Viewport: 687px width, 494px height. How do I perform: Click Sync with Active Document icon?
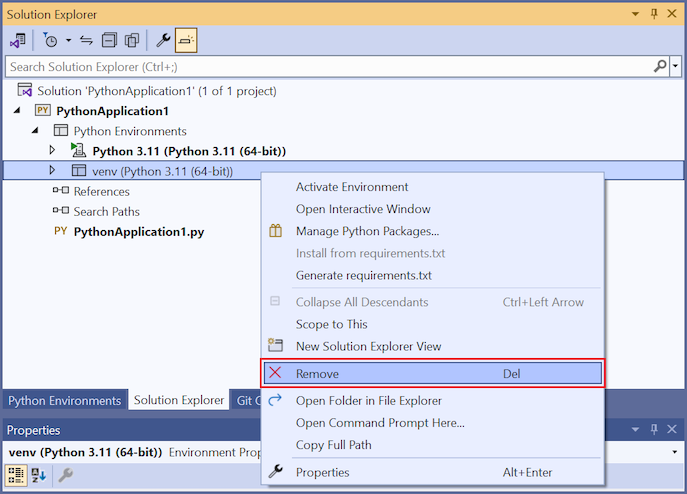point(86,41)
